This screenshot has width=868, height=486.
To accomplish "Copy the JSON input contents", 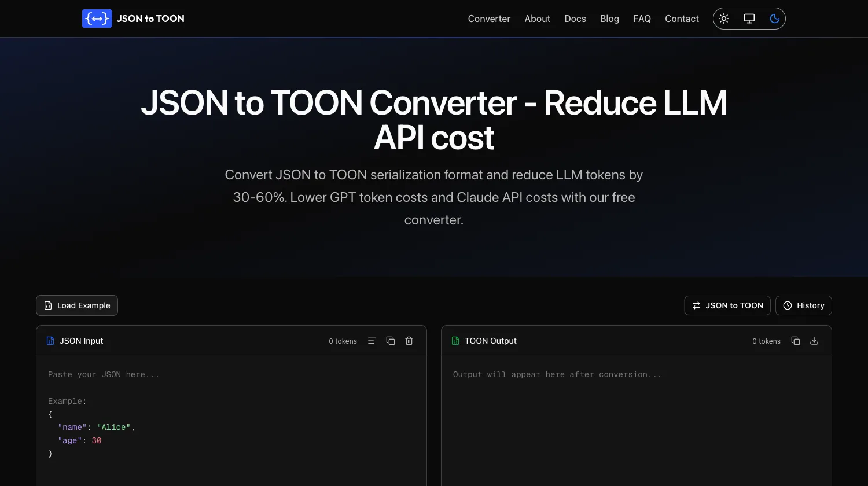I will [x=391, y=341].
